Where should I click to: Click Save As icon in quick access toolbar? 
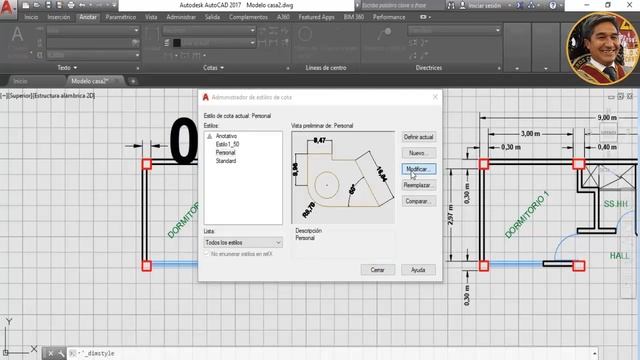(59, 5)
